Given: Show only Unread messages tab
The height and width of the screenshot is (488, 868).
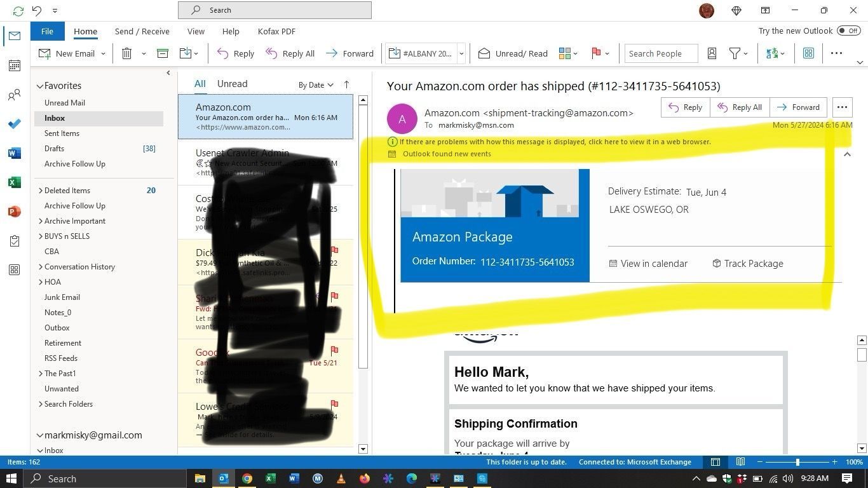Looking at the screenshot, I should tap(233, 84).
